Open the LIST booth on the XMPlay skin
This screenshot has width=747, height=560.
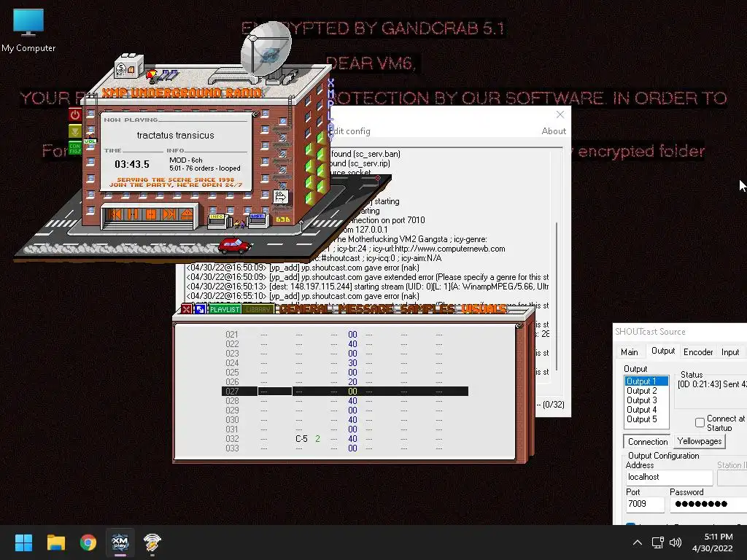pos(258,220)
